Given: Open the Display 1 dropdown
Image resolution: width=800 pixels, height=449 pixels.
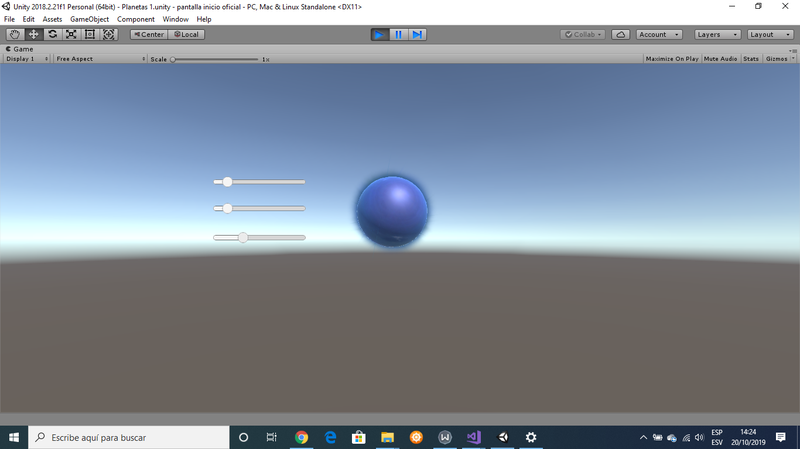Looking at the screenshot, I should click(x=27, y=59).
